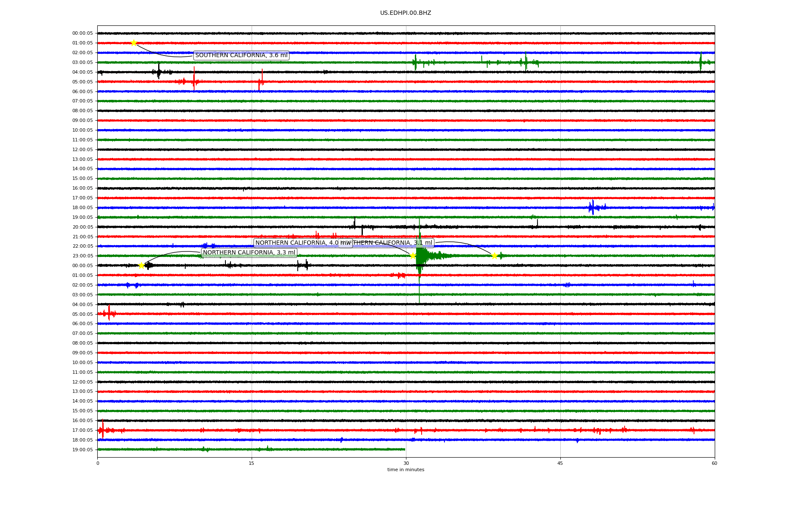This screenshot has height=508, width=812.
Task: Click the plot title US.EDHPI.00.BHZ
Action: click(405, 13)
